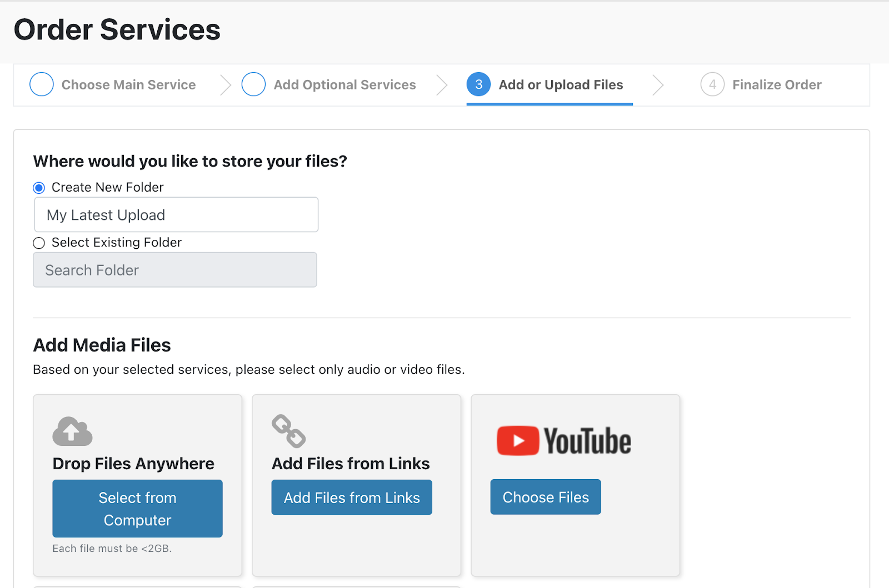Click the circle beside Add Optional Services
889x588 pixels.
coord(253,84)
